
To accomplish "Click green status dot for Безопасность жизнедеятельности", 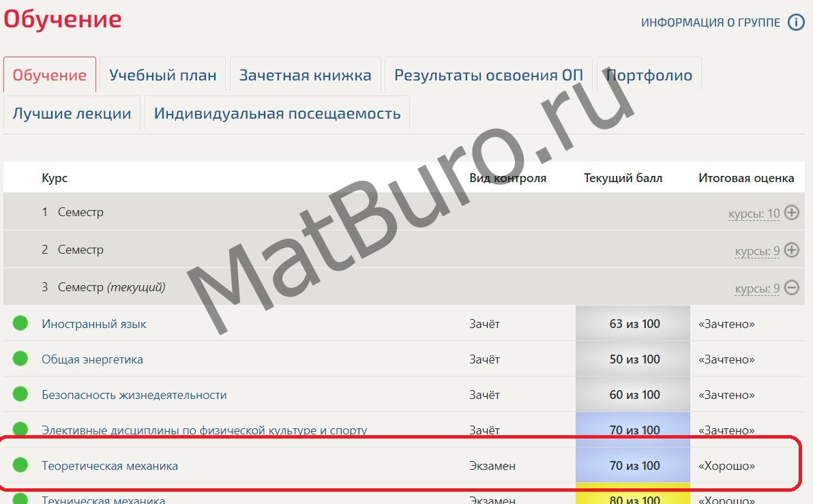I will 20,394.
